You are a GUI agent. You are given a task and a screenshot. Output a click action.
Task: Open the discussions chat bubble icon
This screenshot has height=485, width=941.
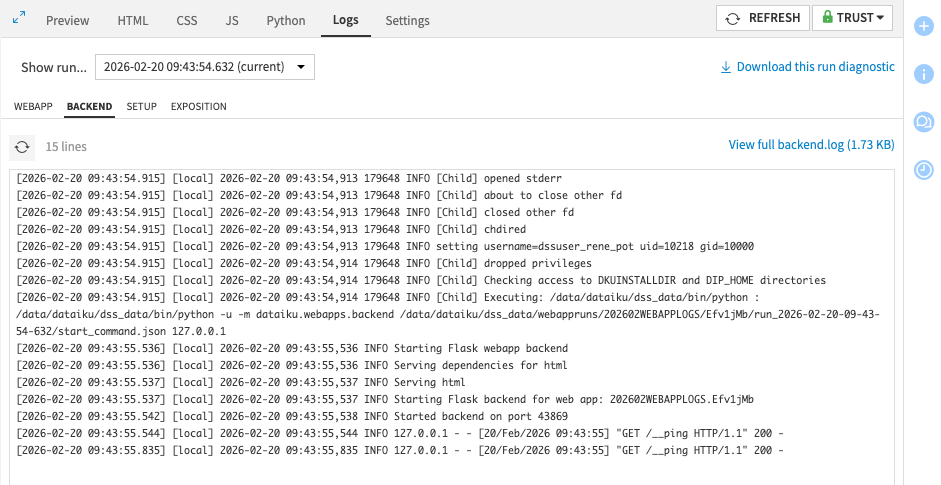point(924,121)
